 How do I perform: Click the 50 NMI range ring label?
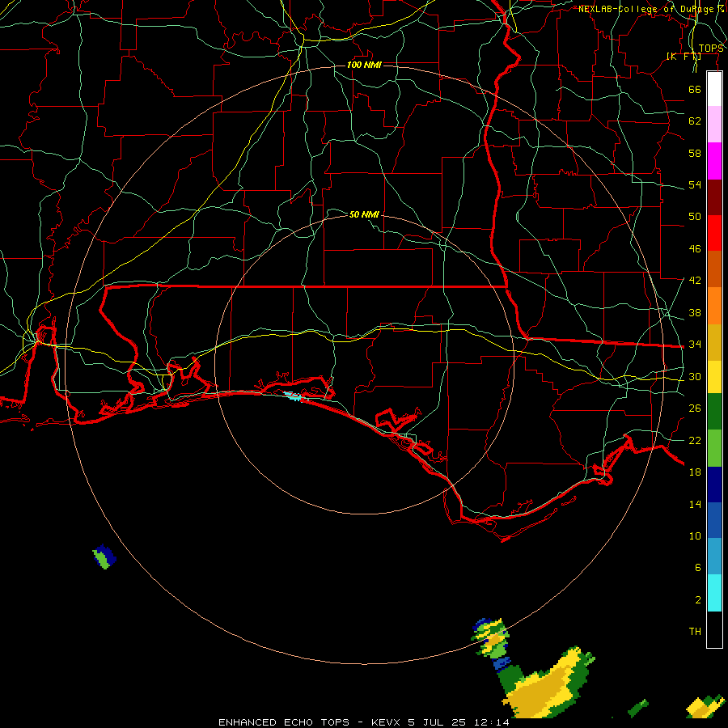(364, 214)
